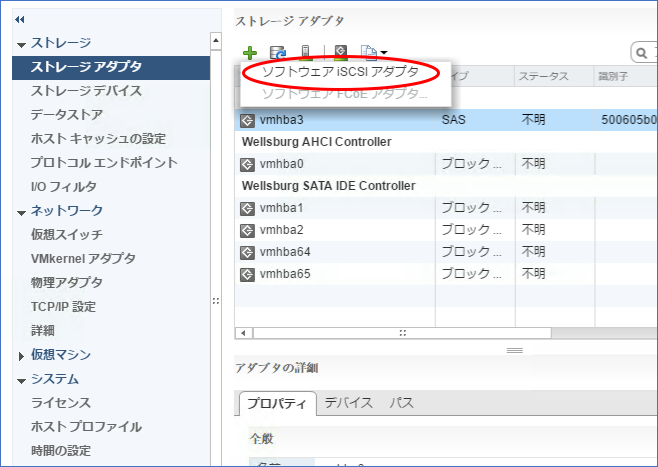
Task: Click the rescan adapter icon in toolbar
Action: coord(341,52)
